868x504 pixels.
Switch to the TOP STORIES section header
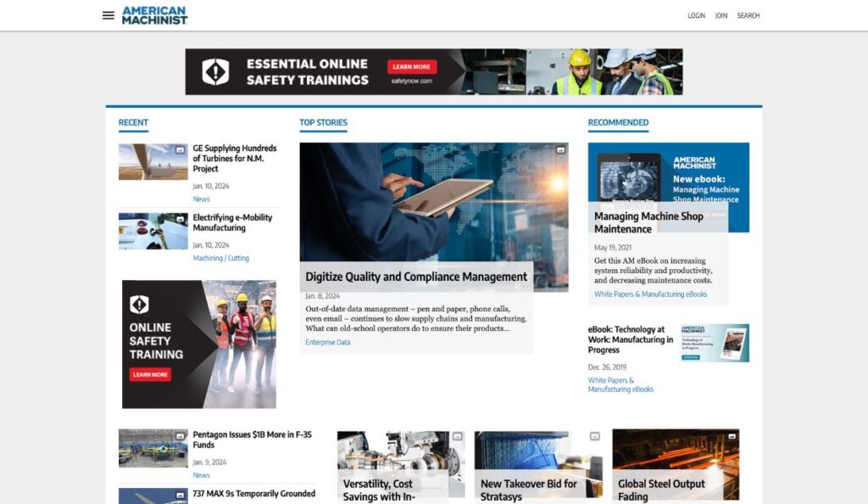pos(323,122)
